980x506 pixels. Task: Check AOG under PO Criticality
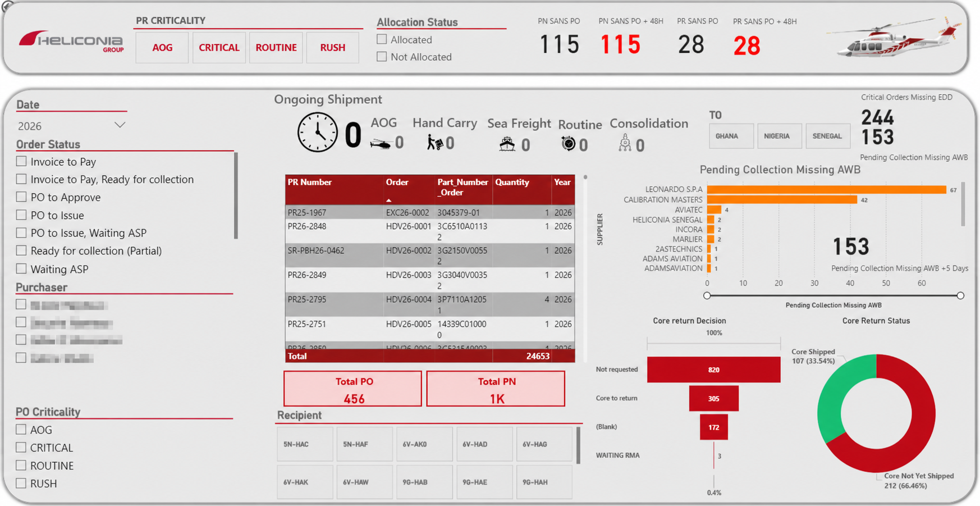(x=21, y=430)
